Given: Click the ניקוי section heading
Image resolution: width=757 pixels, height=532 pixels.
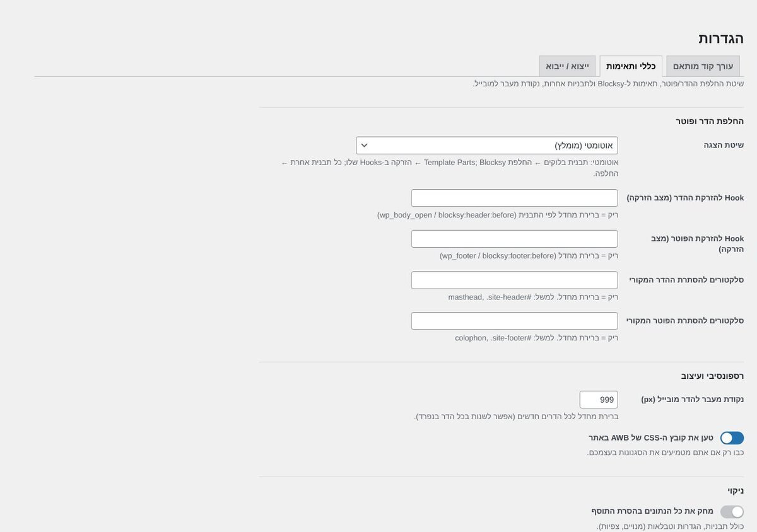Looking at the screenshot, I should (x=736, y=490).
